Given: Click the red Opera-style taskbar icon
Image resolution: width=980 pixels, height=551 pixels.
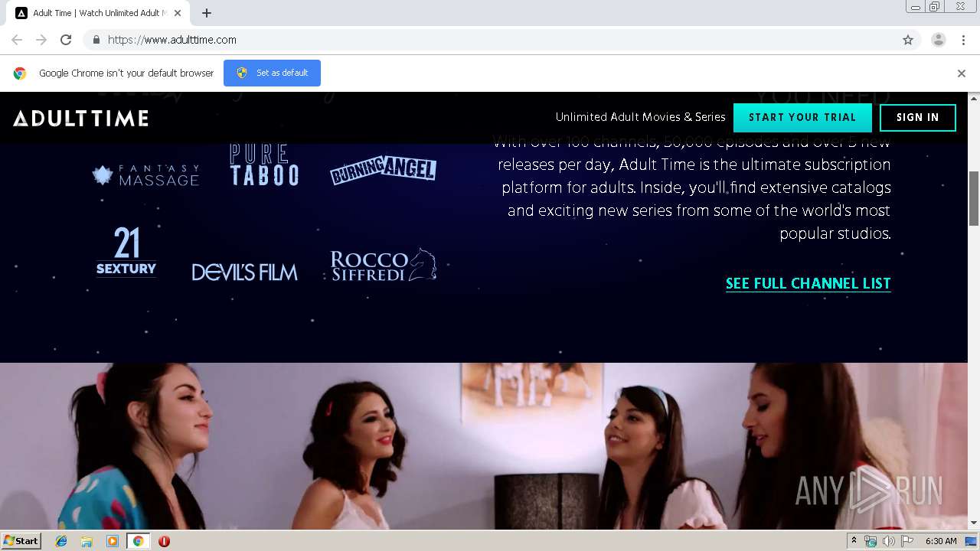Looking at the screenshot, I should 164,541.
